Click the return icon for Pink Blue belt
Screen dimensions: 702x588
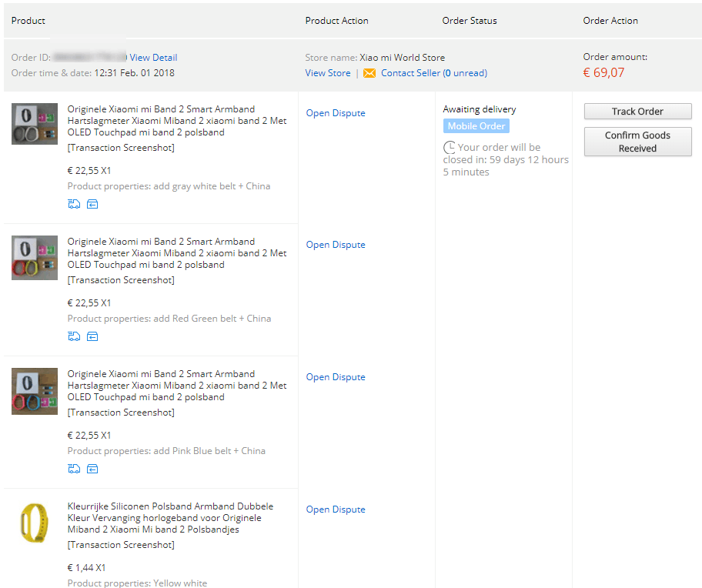tap(92, 469)
